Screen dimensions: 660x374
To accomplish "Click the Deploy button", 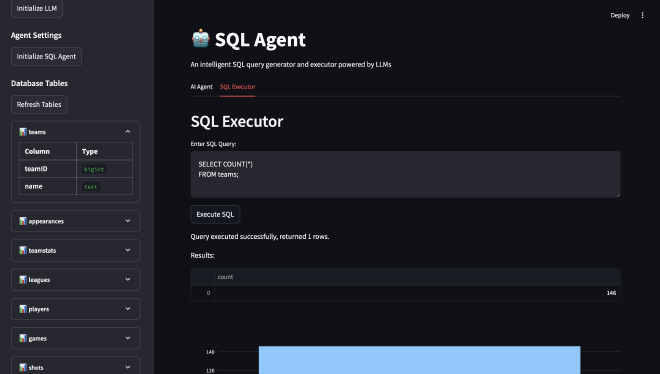I will pyautogui.click(x=620, y=15).
